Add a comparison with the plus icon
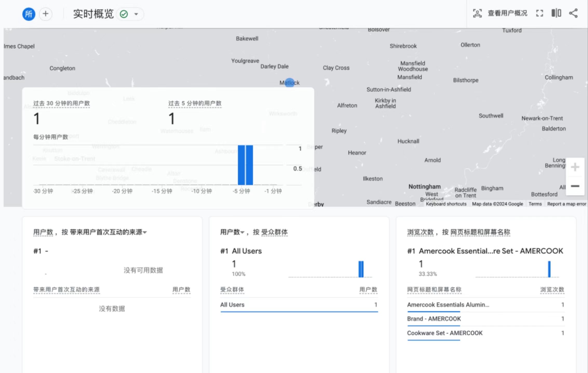The width and height of the screenshot is (588, 373). (x=46, y=14)
